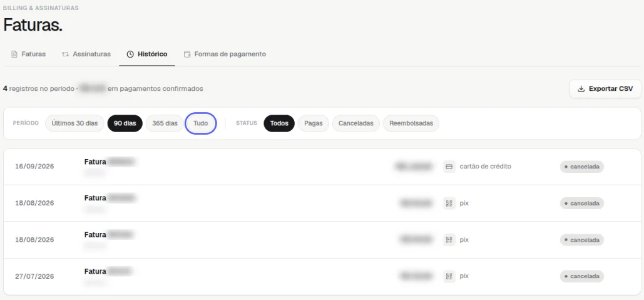Click the cancelada badge in 16/09/2026 row
Viewport: 644px width, 300px height.
pyautogui.click(x=581, y=167)
